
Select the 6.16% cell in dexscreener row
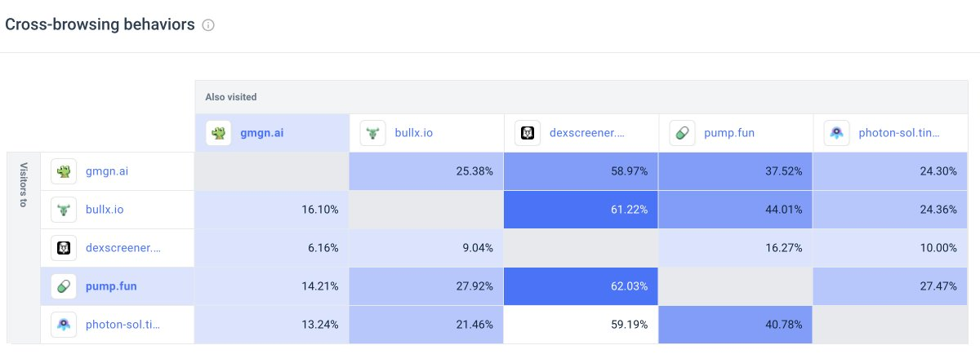[x=272, y=247]
